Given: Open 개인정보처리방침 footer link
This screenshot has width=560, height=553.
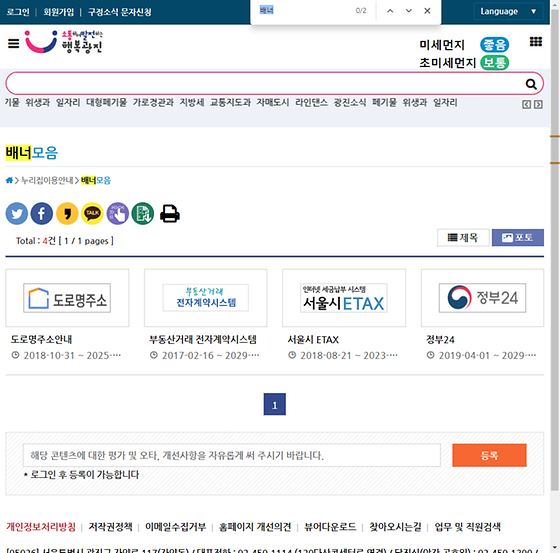Looking at the screenshot, I should coord(41,527).
